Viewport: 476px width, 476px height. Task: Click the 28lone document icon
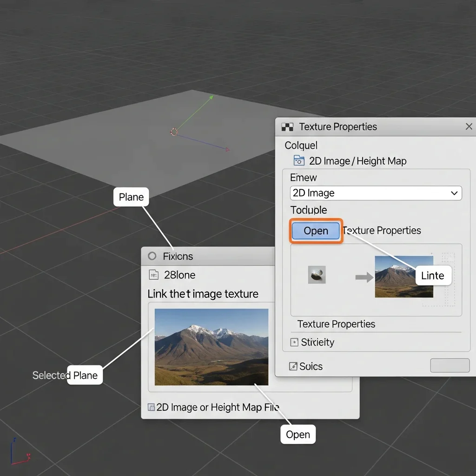click(x=154, y=275)
